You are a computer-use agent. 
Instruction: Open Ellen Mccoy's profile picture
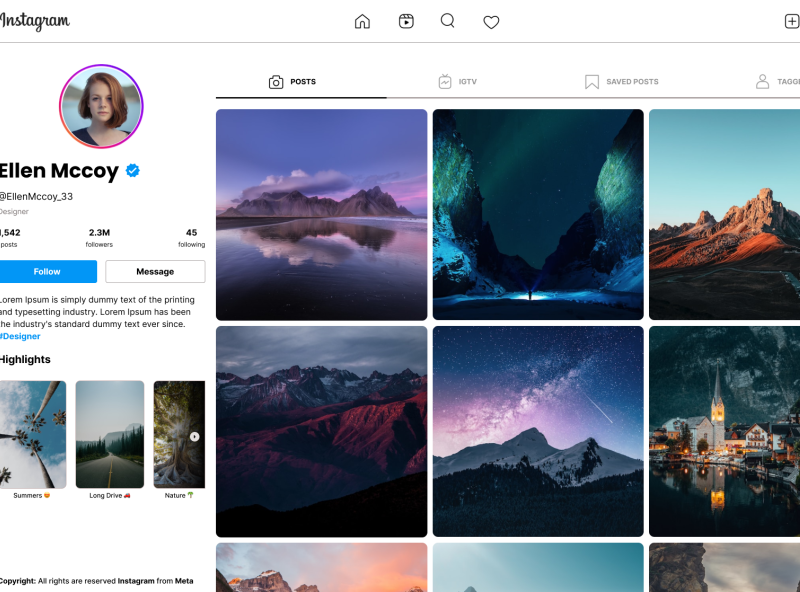(101, 106)
